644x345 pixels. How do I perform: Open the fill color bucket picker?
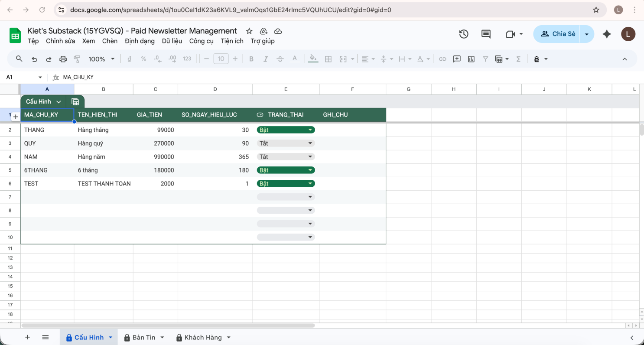tap(314, 59)
